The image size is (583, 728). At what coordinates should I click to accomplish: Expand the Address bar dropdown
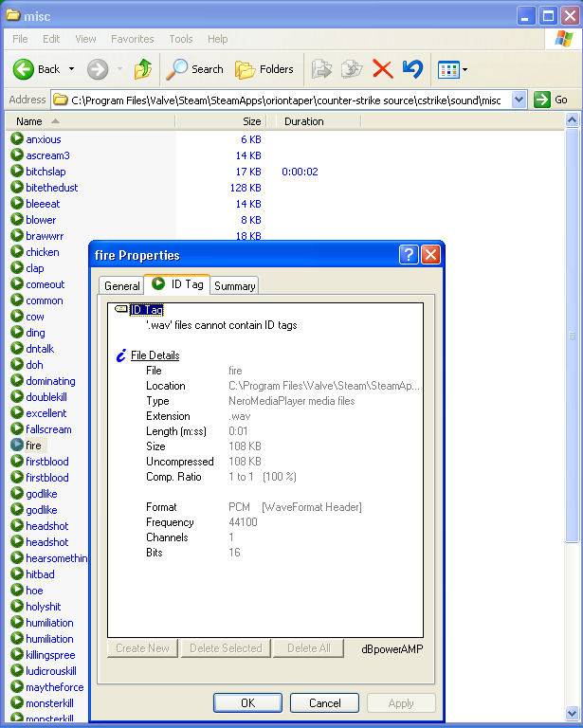coord(519,100)
